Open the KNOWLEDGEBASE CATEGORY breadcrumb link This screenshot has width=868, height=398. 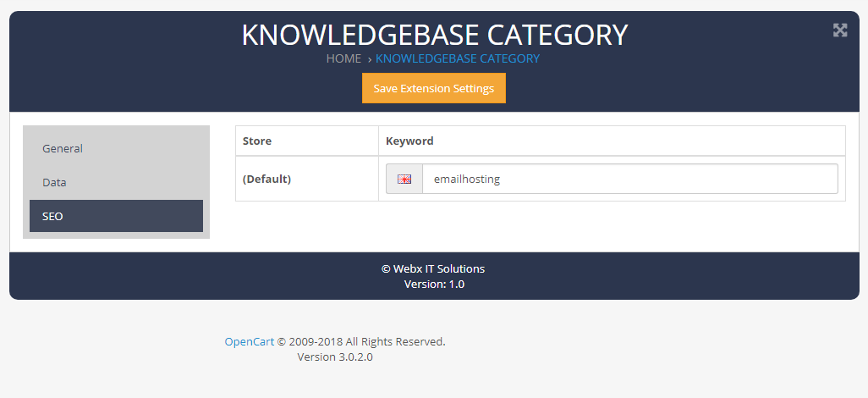pyautogui.click(x=458, y=58)
